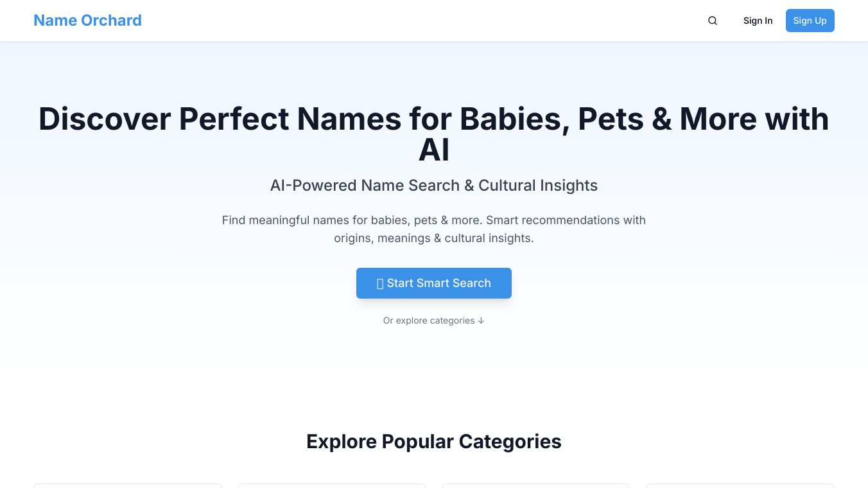This screenshot has width=868, height=488.
Task: Click the Find meaningful names description line
Action: tap(434, 220)
